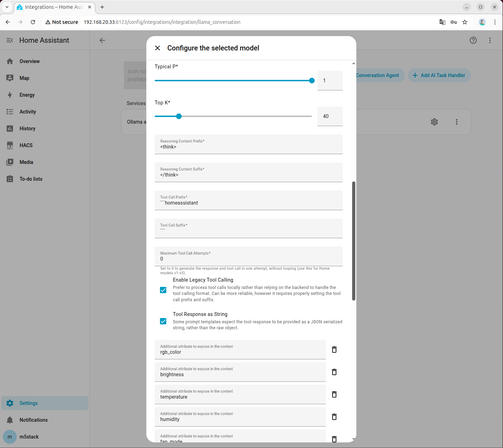This screenshot has height=448, width=503.
Task: Uncheck Tool Response as String
Action: [x=163, y=321]
